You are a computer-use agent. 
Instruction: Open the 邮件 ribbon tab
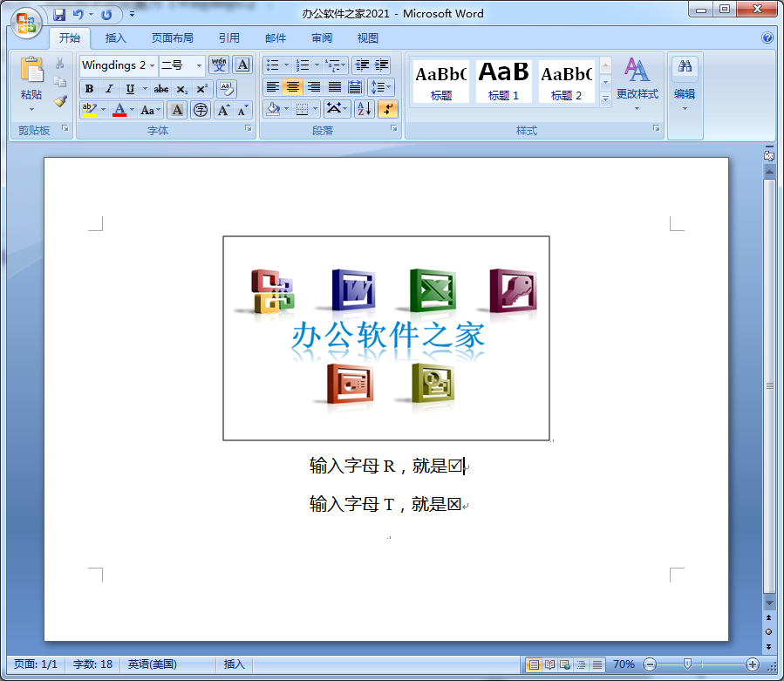coord(276,38)
